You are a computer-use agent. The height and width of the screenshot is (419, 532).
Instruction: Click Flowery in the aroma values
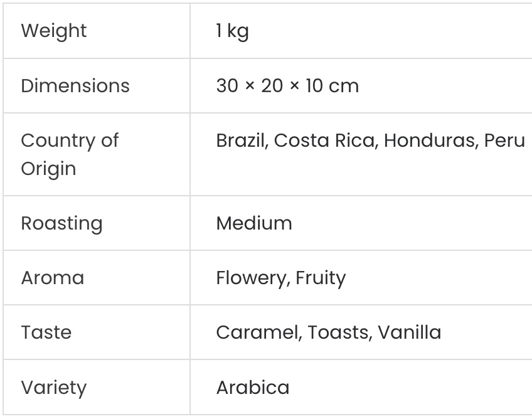pyautogui.click(x=252, y=278)
